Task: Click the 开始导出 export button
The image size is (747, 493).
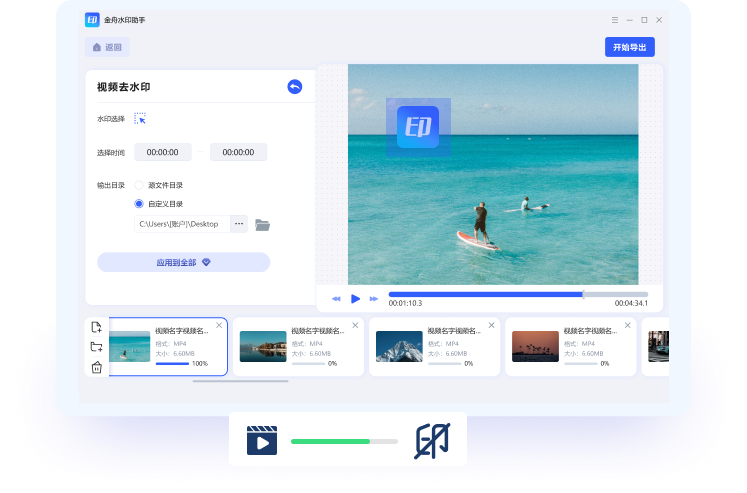Action: (629, 47)
